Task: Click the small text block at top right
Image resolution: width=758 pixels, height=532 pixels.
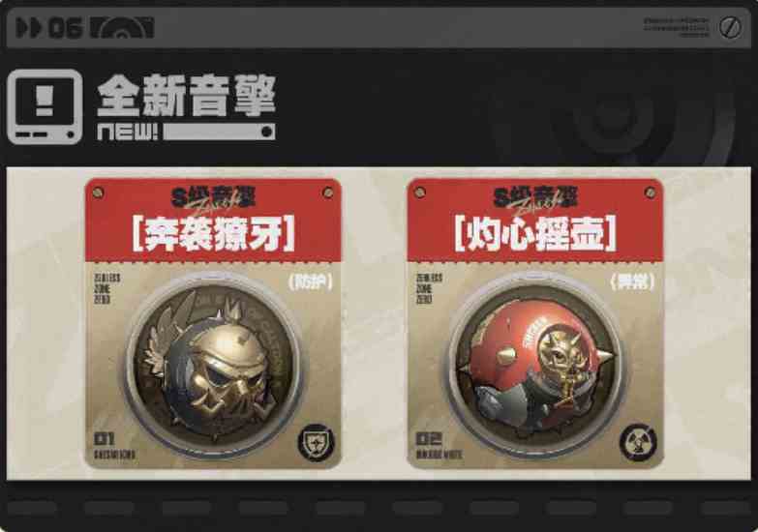Action: (677, 27)
